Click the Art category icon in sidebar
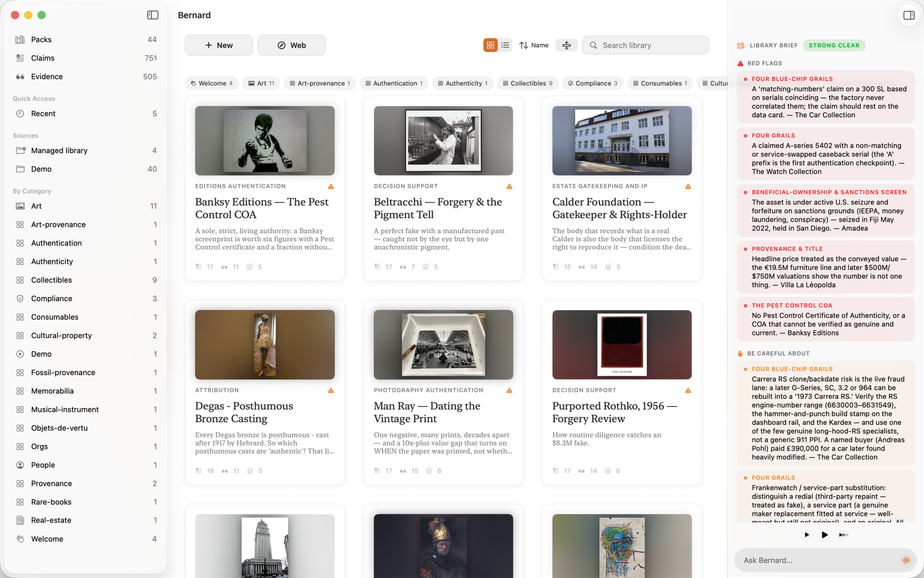This screenshot has width=924, height=578. click(20, 206)
